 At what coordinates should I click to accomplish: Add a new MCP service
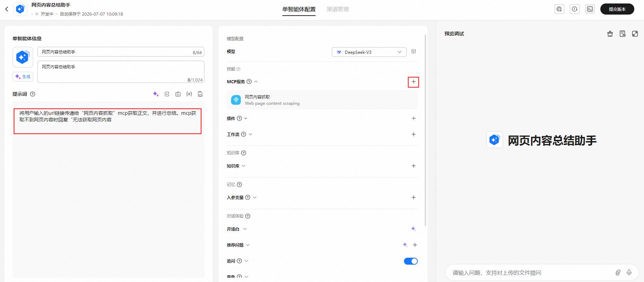pyautogui.click(x=414, y=82)
